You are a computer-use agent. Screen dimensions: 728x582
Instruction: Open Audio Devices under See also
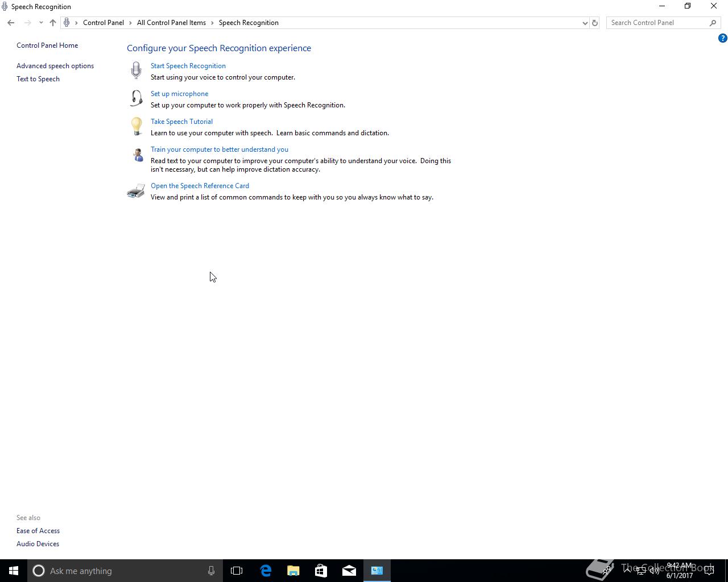coord(38,544)
